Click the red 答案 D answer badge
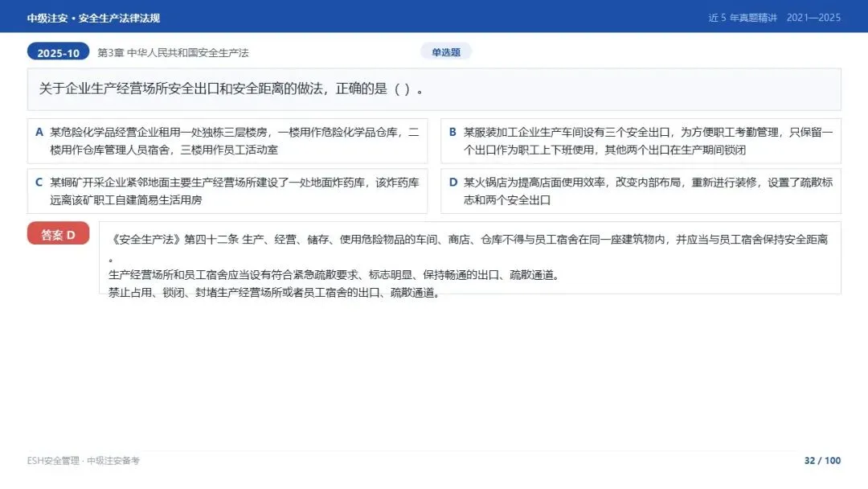This screenshot has width=868, height=489. pos(58,234)
